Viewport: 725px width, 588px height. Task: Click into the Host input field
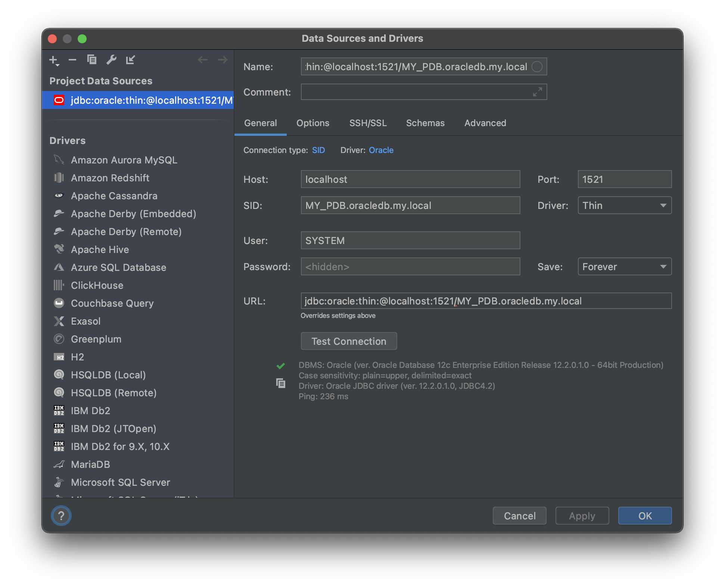410,179
